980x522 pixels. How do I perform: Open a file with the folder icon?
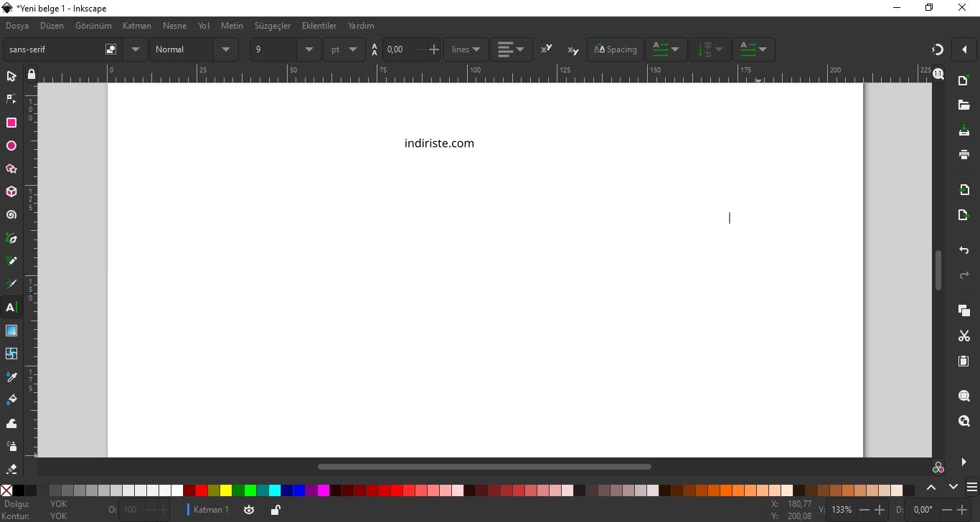click(964, 105)
